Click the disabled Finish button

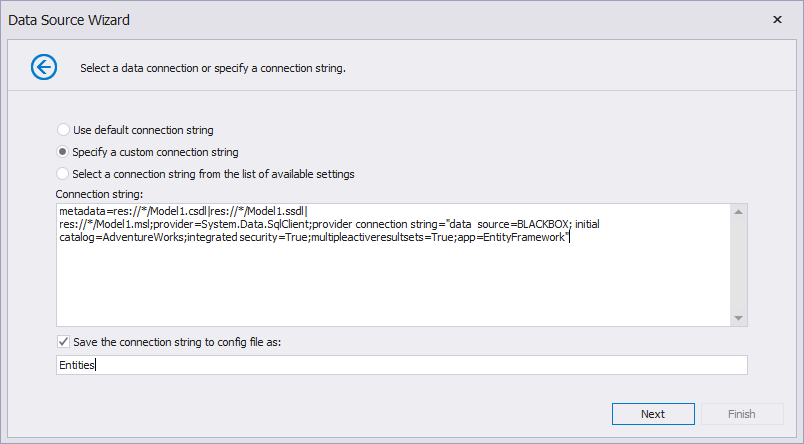click(x=742, y=414)
